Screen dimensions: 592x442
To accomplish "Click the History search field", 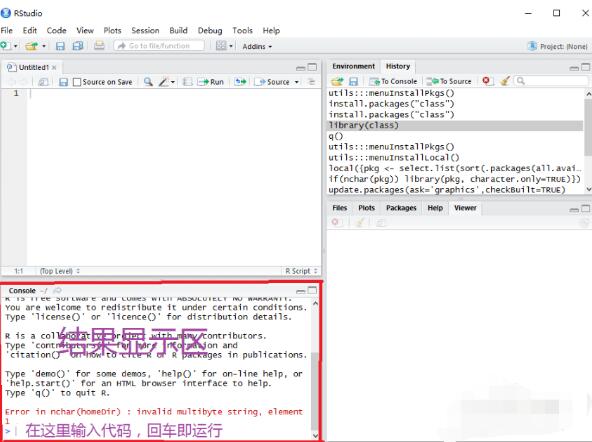I will [551, 81].
